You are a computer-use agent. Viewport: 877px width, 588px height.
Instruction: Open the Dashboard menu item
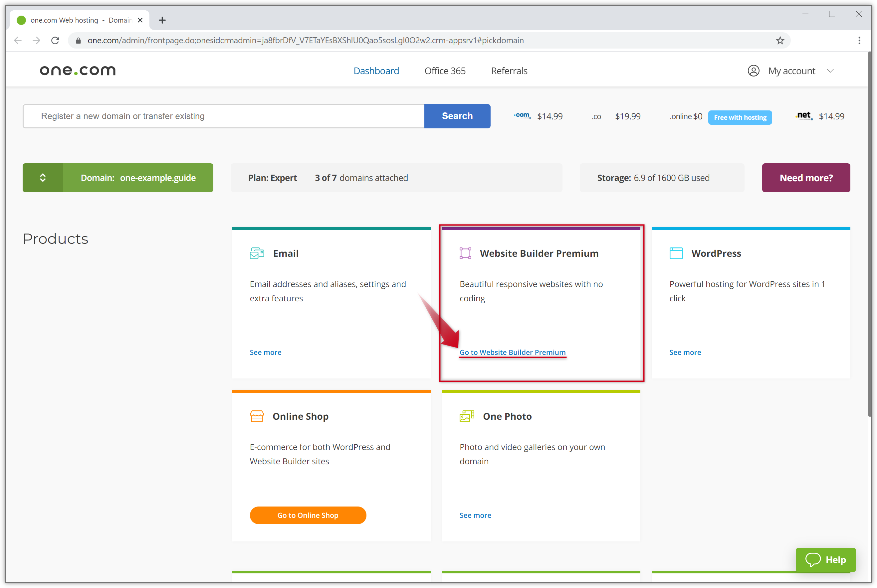(x=376, y=71)
